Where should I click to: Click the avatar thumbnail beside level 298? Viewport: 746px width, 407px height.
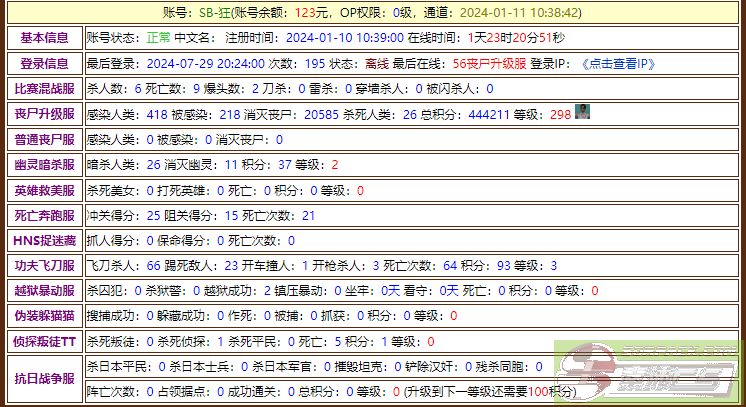click(582, 112)
